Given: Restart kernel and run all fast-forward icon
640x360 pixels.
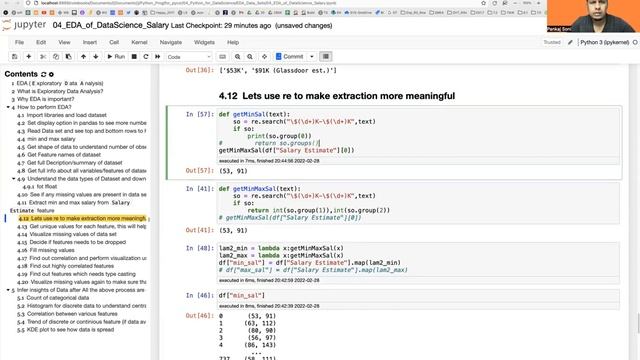Looking at the screenshot, I should [x=158, y=57].
